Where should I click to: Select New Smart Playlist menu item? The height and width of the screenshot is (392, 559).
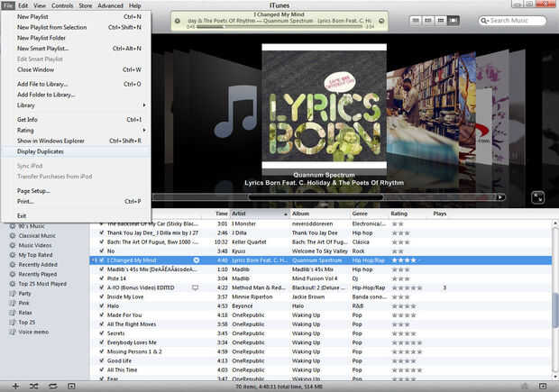[x=76, y=49]
